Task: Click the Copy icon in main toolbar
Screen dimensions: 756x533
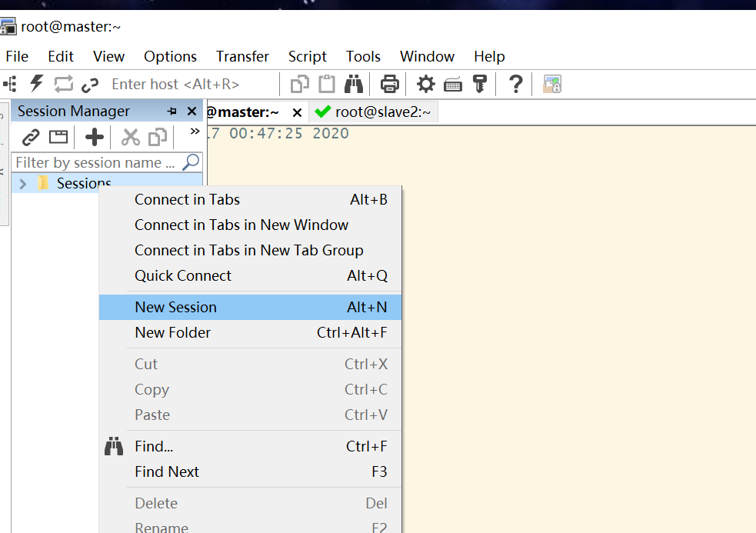Action: (300, 84)
